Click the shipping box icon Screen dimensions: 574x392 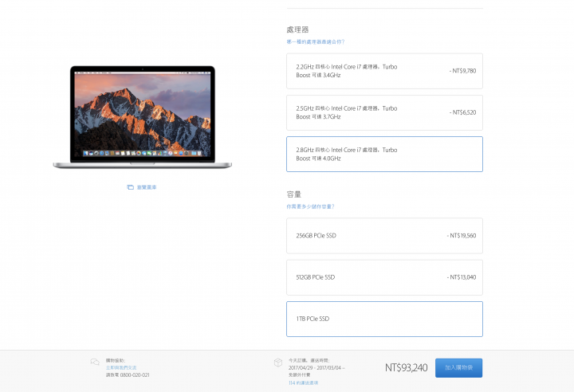pyautogui.click(x=278, y=363)
